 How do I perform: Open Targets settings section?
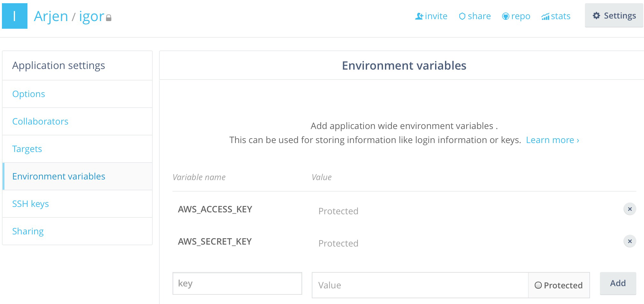click(77, 149)
